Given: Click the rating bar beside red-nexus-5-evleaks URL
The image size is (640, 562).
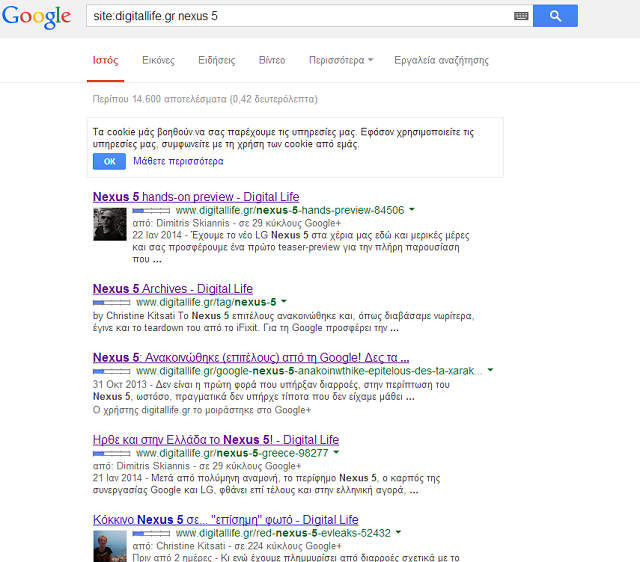Looking at the screenshot, I should (151, 533).
